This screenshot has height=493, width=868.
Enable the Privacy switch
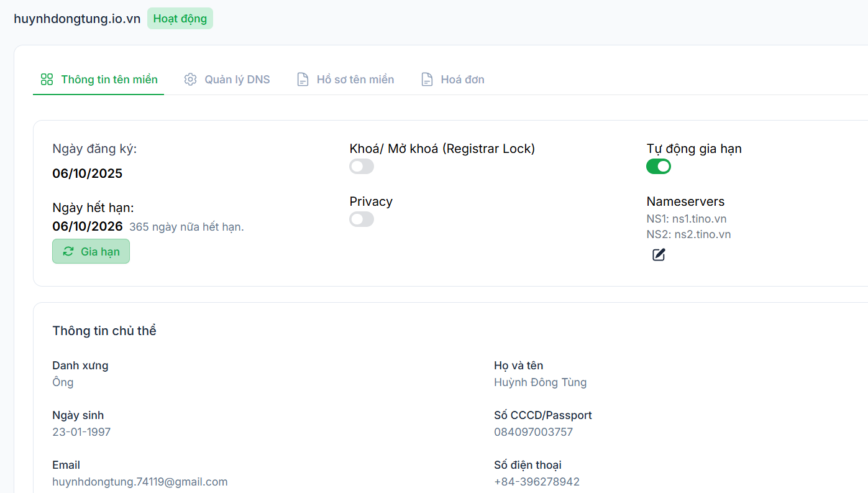point(362,219)
